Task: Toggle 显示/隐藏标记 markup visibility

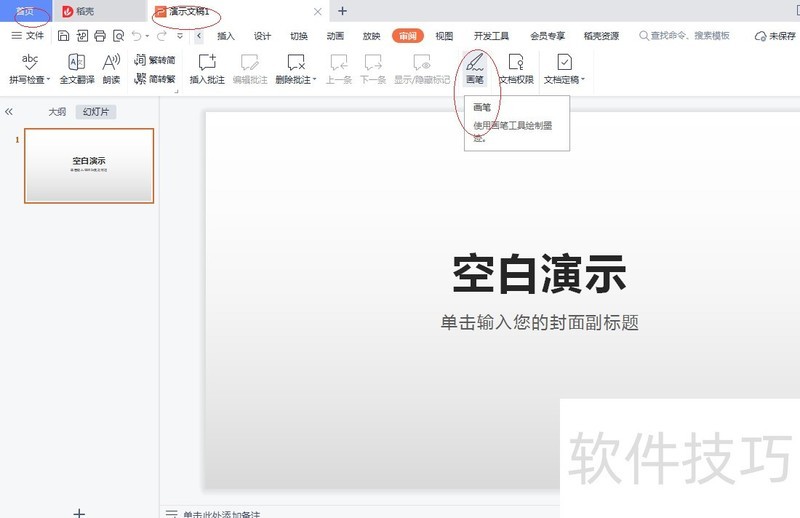Action: [x=422, y=68]
